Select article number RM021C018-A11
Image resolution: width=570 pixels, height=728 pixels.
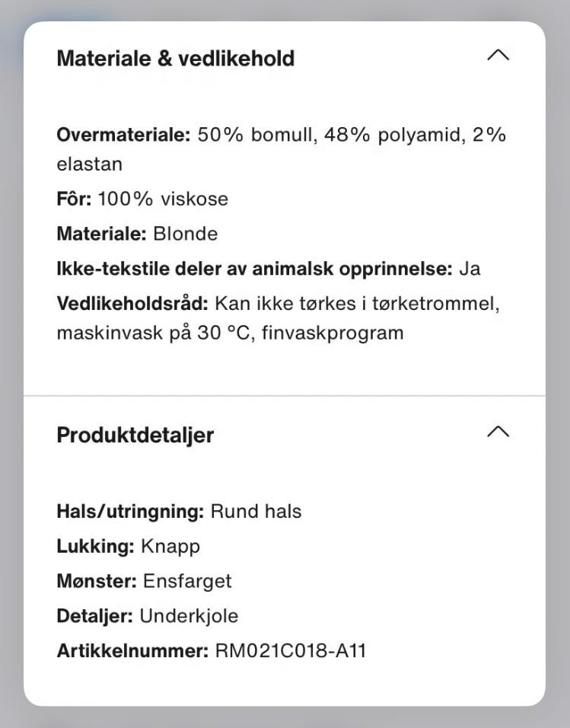coord(291,651)
